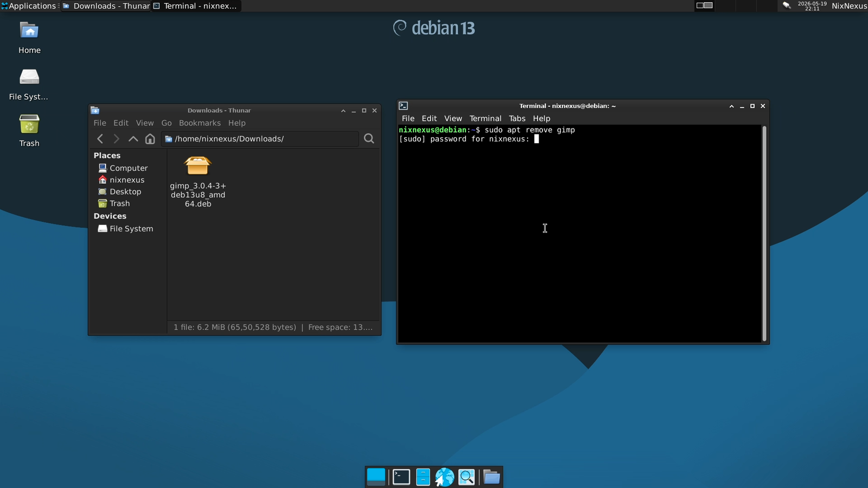Click notification tray icon in top panel
Screen dimensions: 868x488
coord(786,5)
